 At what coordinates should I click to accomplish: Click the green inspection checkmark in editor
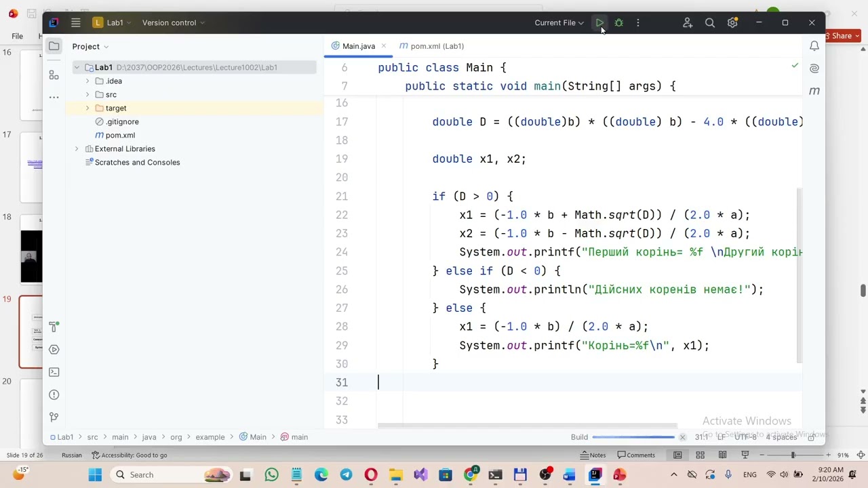click(795, 66)
